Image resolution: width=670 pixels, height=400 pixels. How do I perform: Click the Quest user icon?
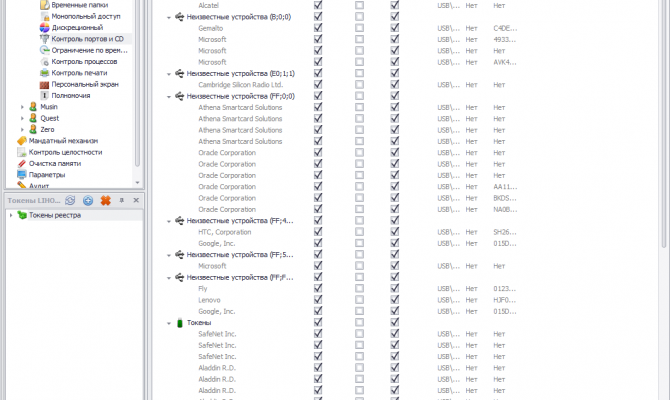(33, 118)
